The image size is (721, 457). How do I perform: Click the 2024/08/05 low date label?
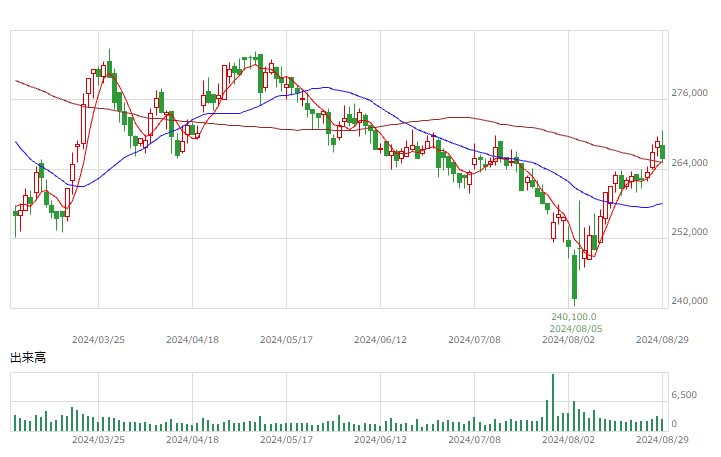(x=576, y=329)
